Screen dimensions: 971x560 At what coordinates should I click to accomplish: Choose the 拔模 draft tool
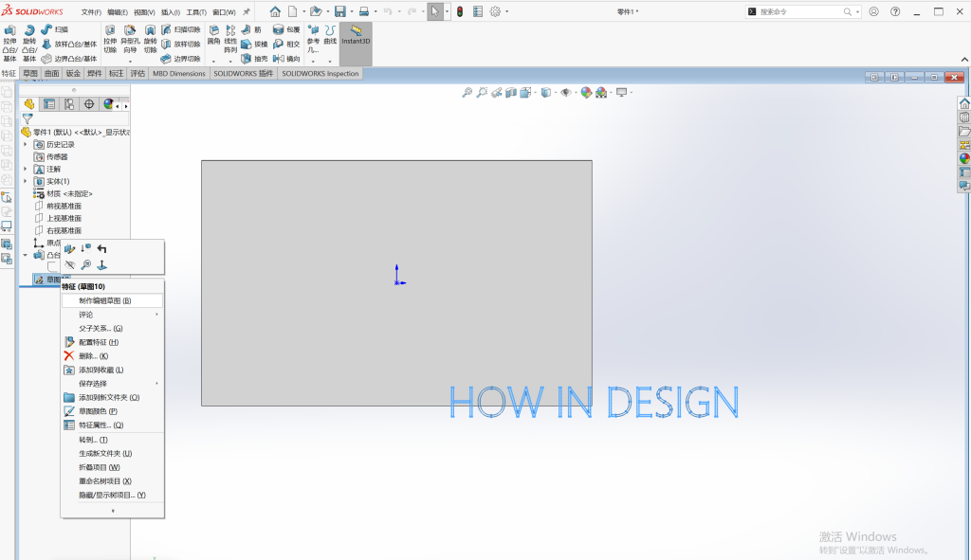click(x=254, y=44)
